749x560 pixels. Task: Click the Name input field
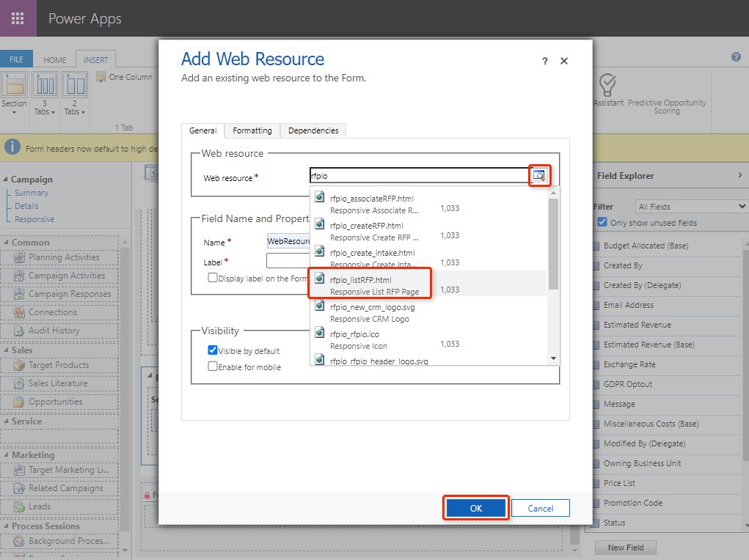(288, 241)
